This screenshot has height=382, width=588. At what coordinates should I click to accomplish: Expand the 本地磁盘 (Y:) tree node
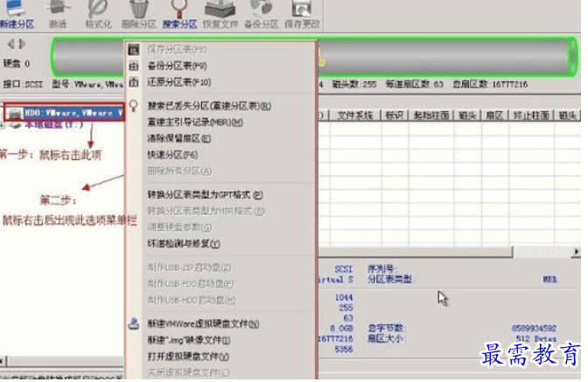coord(3,126)
